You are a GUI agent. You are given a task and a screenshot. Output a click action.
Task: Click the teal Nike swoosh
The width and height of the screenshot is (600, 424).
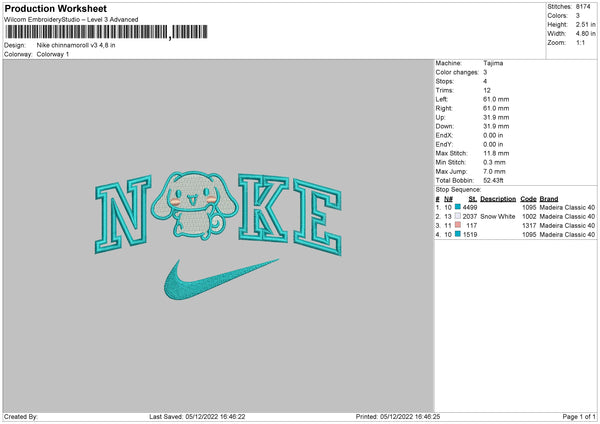pyautogui.click(x=220, y=279)
